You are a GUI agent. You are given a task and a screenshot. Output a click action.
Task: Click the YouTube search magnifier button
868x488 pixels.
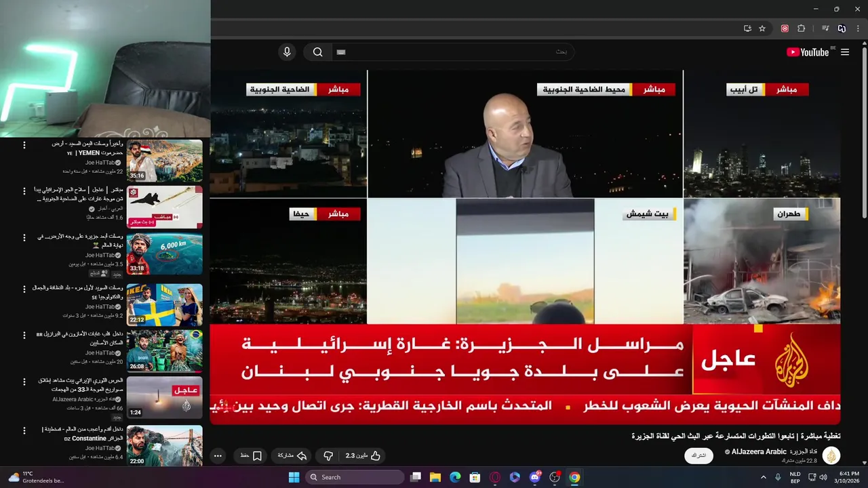(317, 52)
